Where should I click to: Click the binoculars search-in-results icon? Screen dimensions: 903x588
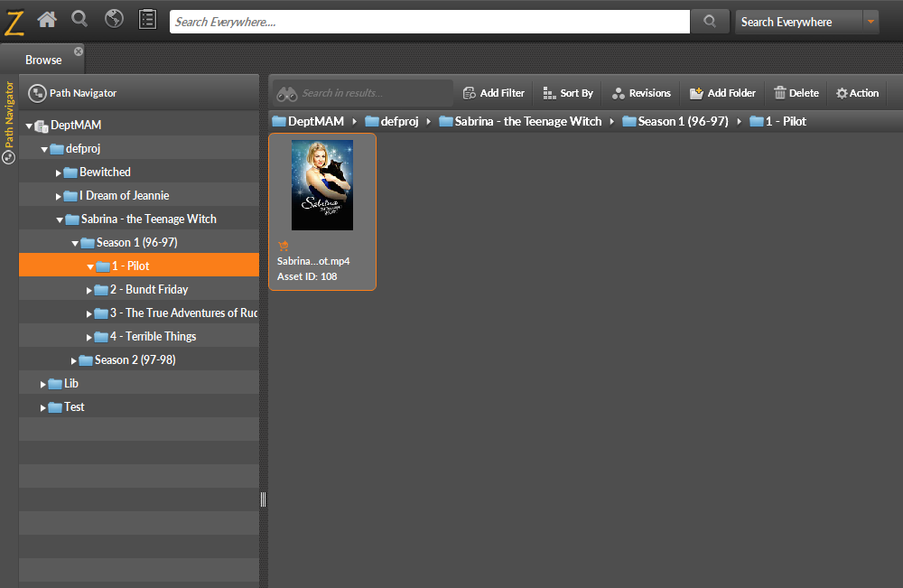click(x=287, y=93)
